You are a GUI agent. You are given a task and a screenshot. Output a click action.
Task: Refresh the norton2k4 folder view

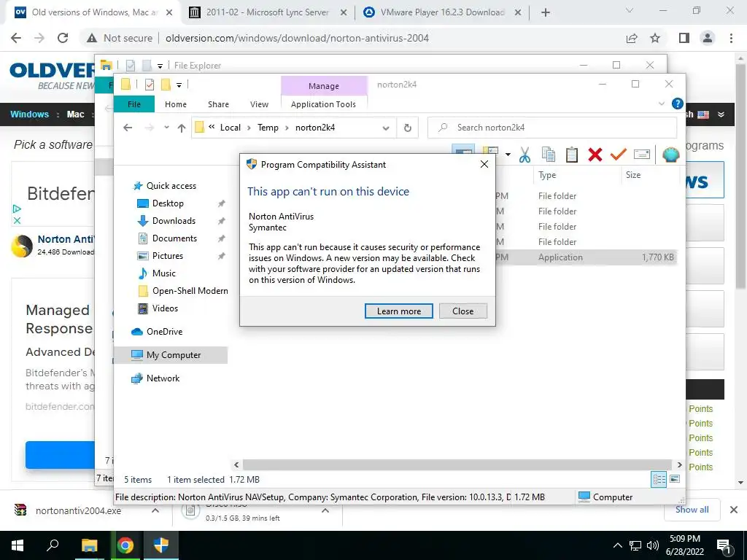[x=407, y=128]
